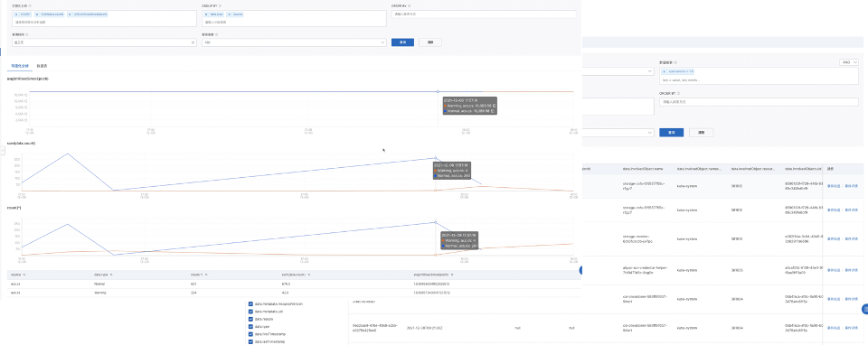Switch to the visualization analysis tab

pyautogui.click(x=19, y=66)
